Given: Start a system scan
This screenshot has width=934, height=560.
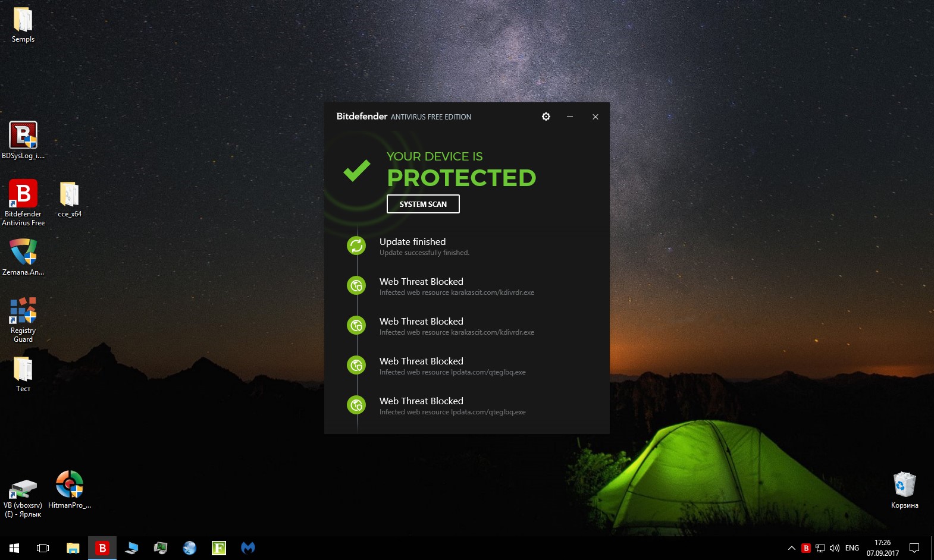Looking at the screenshot, I should (x=423, y=204).
